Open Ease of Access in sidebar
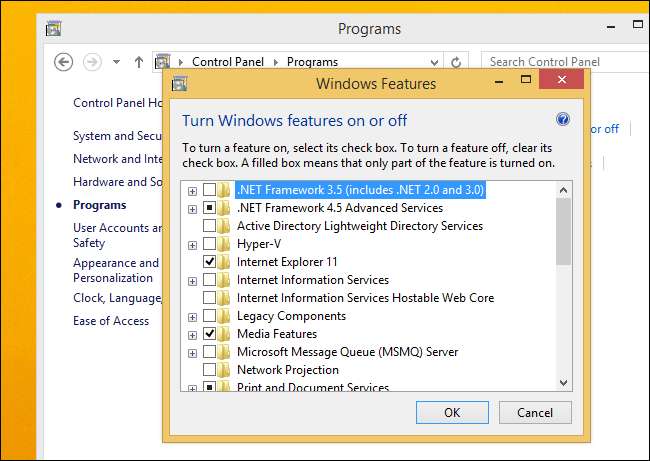 click(111, 321)
